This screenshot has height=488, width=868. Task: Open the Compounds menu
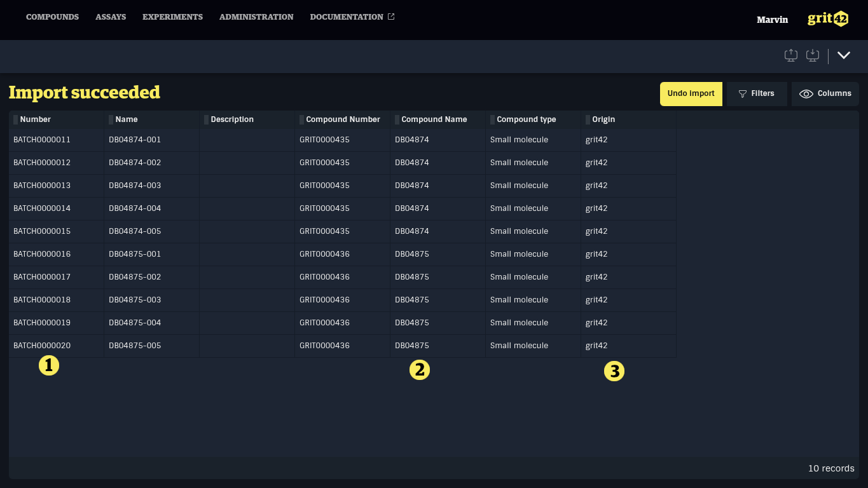point(52,17)
